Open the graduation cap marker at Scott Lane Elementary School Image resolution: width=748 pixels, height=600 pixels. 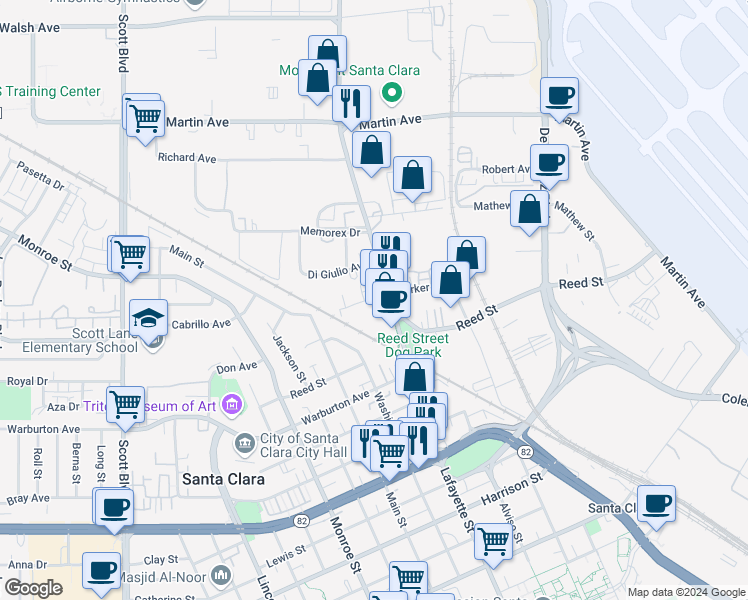point(148,319)
